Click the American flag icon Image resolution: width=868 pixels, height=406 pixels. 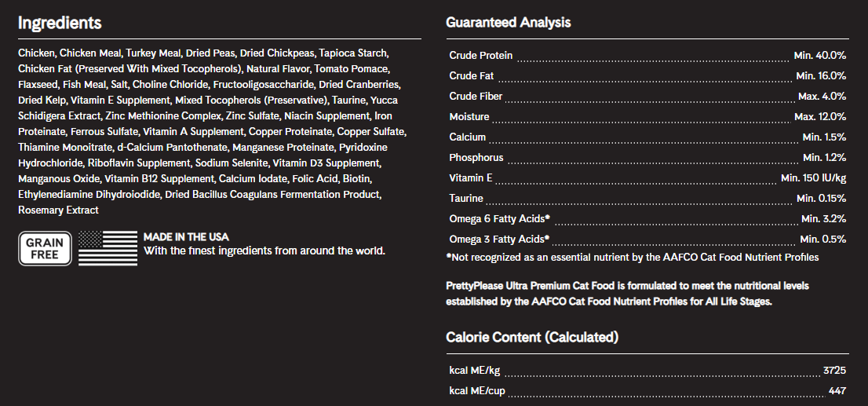(x=108, y=248)
